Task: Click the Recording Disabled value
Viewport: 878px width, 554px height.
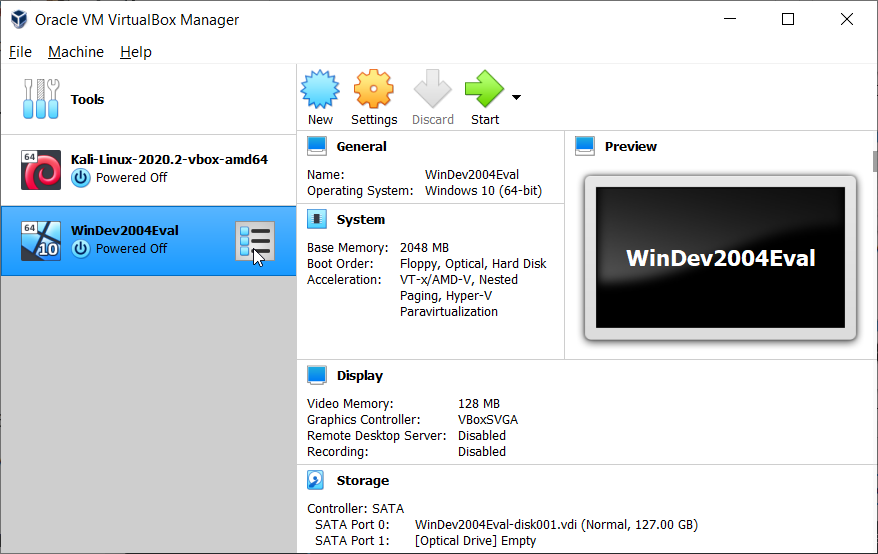Action: point(482,451)
